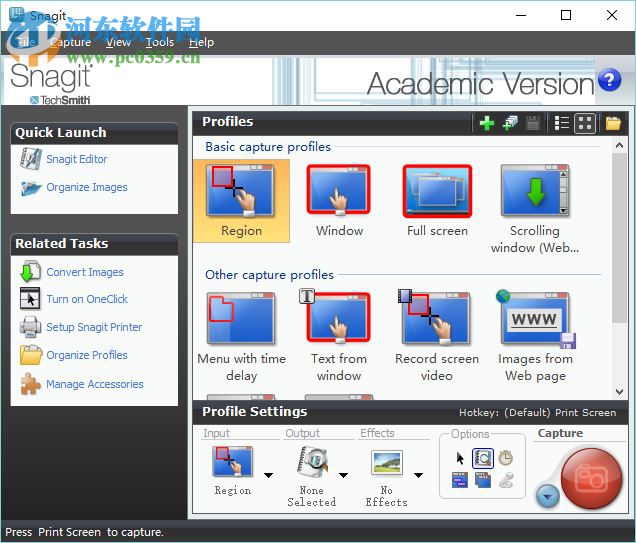The height and width of the screenshot is (543, 636).
Task: Launch Snagit Editor link
Action: click(x=77, y=159)
